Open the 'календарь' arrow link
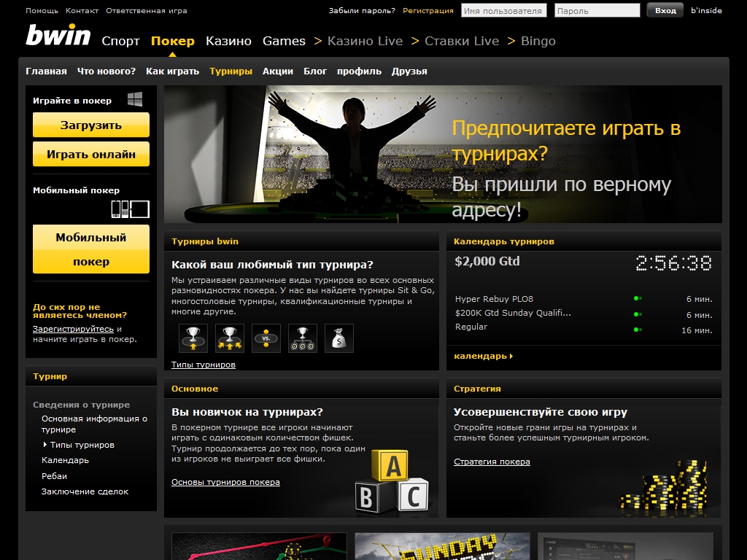Image resolution: width=747 pixels, height=560 pixels. (x=483, y=356)
